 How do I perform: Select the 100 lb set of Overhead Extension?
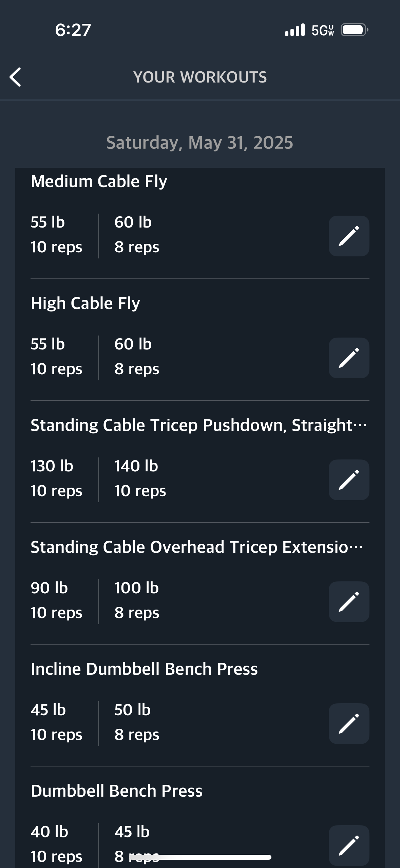coord(137,600)
